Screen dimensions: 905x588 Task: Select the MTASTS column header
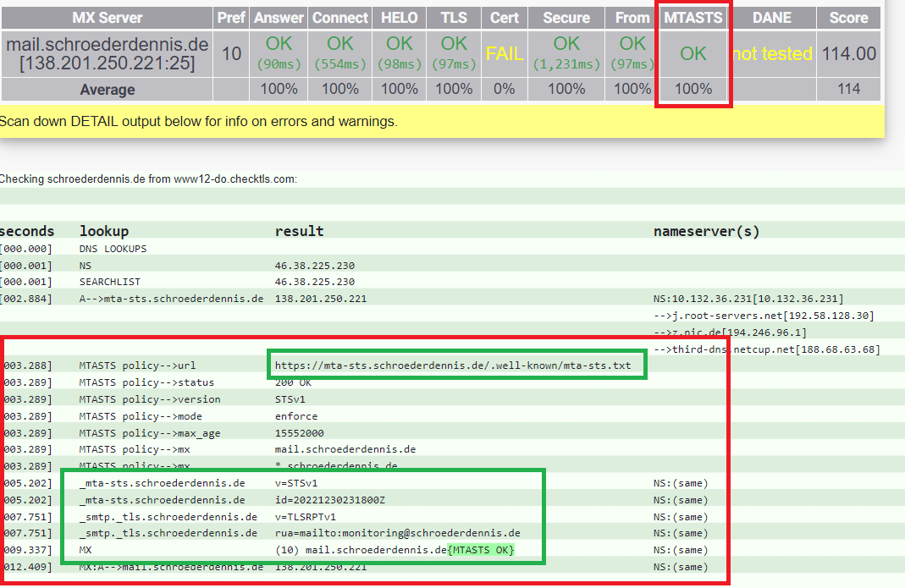click(693, 17)
